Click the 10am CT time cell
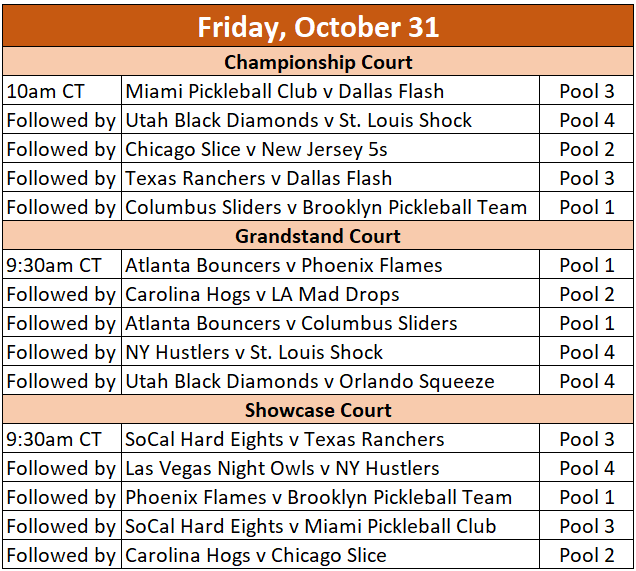Image resolution: width=636 pixels, height=571 pixels. (46, 91)
